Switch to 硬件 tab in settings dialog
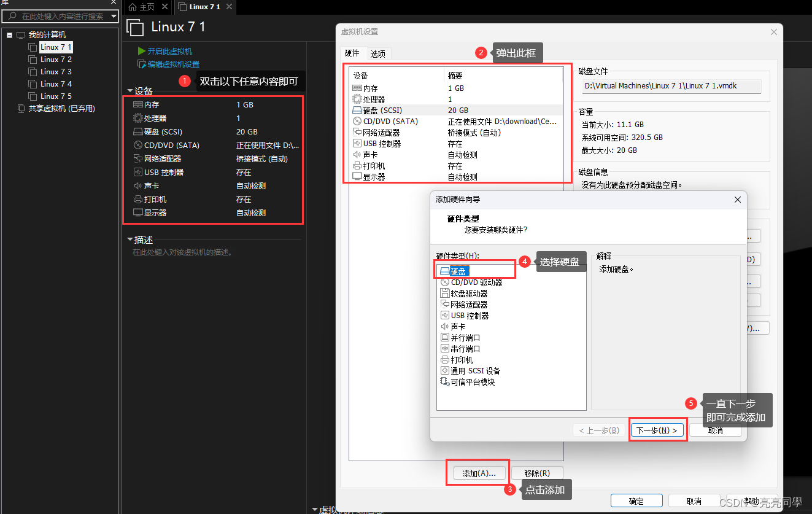Viewport: 812px width, 514px height. pyautogui.click(x=352, y=53)
